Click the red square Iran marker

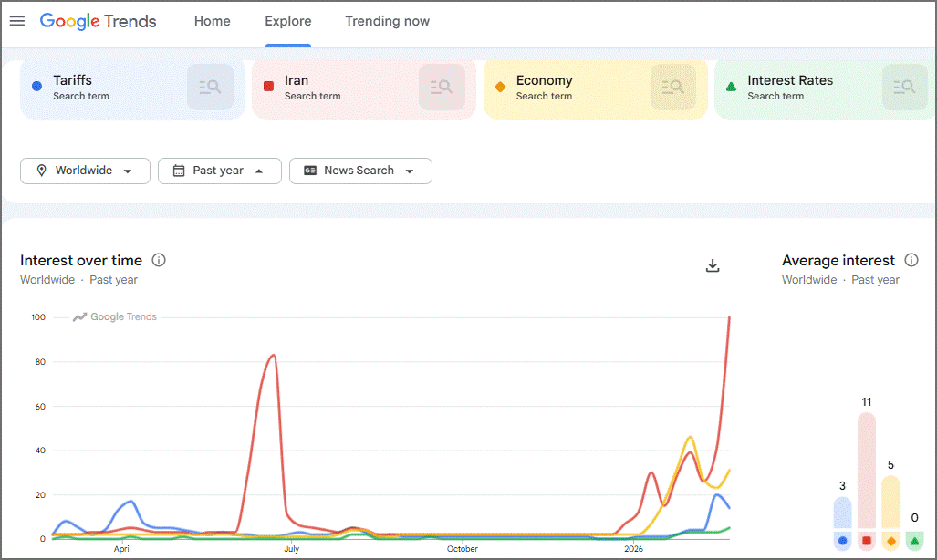[x=269, y=86]
